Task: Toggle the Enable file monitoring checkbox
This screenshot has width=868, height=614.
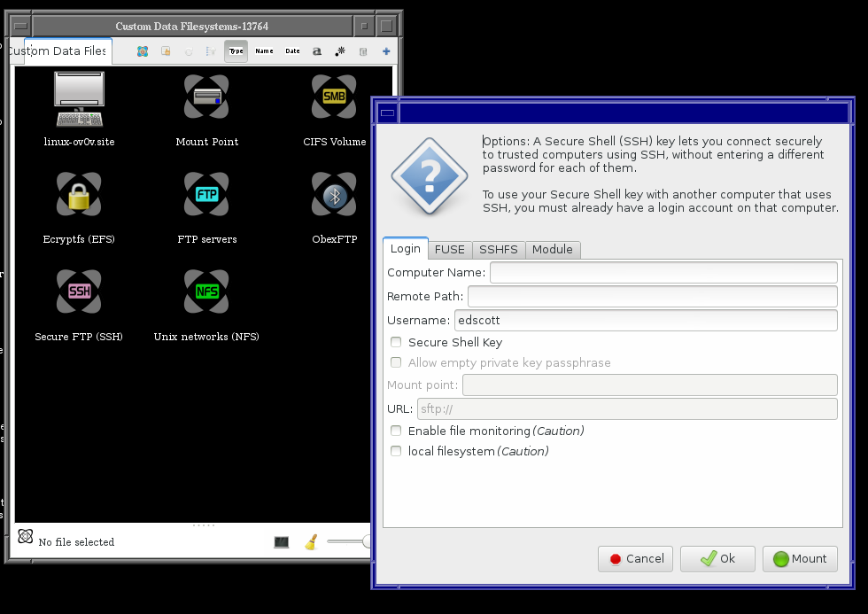Action: coord(397,431)
